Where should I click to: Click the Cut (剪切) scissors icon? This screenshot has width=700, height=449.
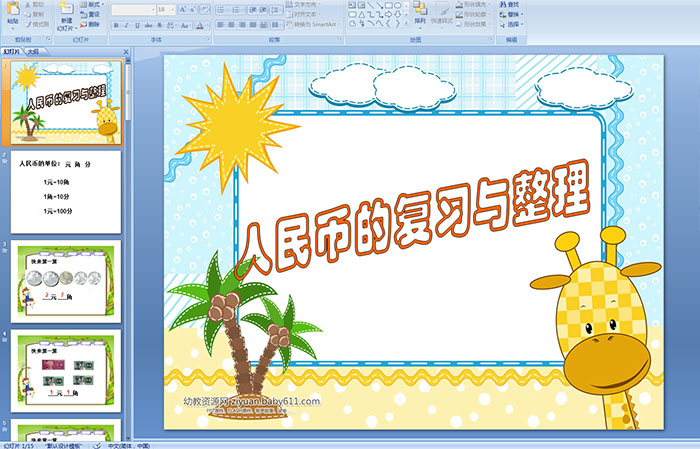(28, 5)
